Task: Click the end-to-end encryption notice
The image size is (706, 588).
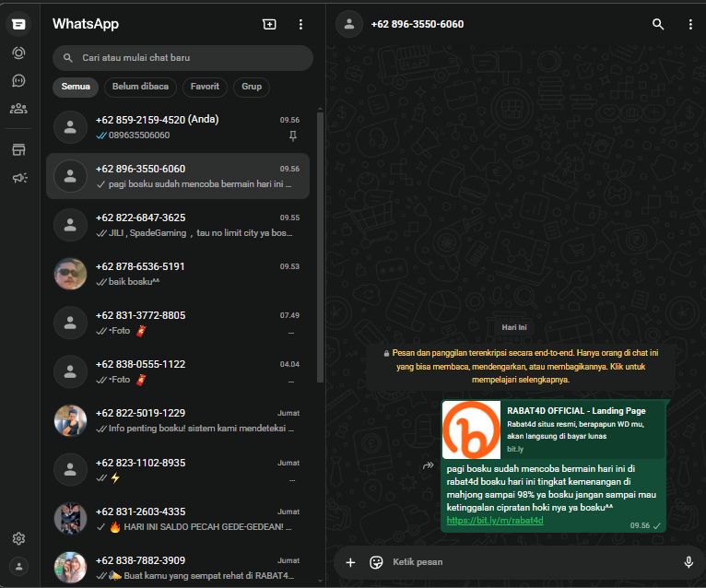Action: click(521, 367)
